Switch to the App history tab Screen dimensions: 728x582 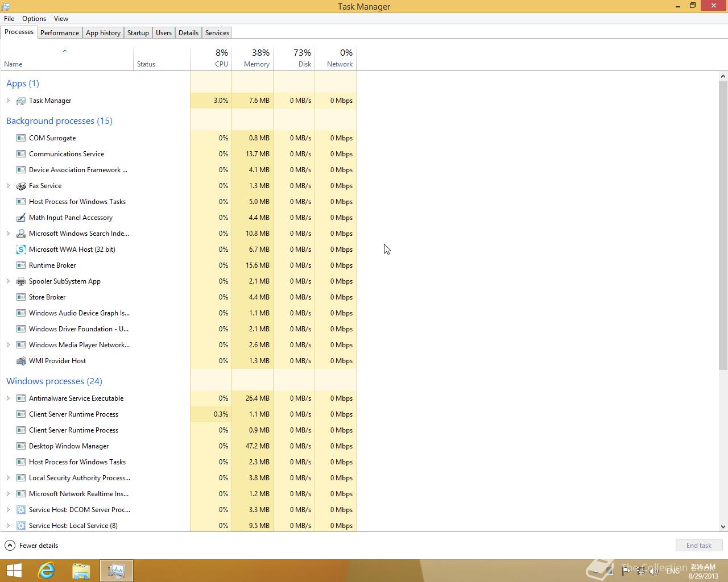click(103, 33)
